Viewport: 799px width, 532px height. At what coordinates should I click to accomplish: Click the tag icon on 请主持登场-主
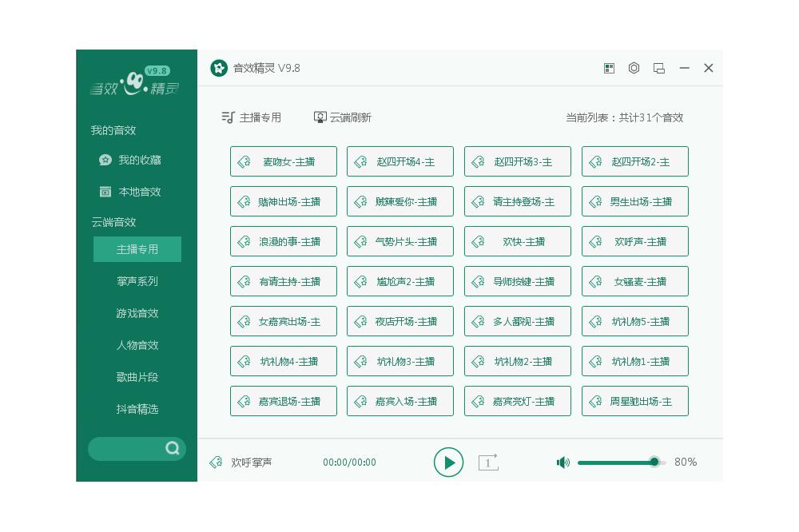pos(478,201)
